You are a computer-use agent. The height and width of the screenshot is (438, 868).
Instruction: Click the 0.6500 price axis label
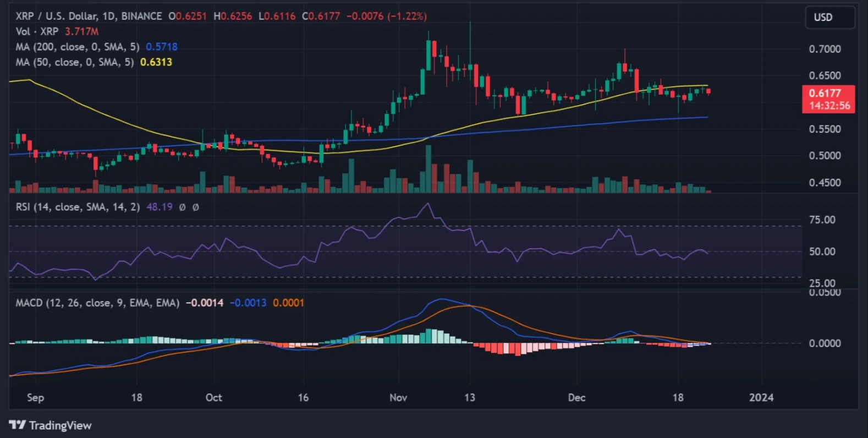coord(825,75)
